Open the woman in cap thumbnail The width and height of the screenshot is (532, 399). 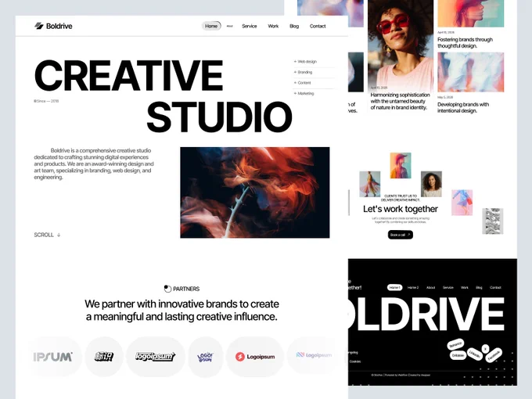401,166
